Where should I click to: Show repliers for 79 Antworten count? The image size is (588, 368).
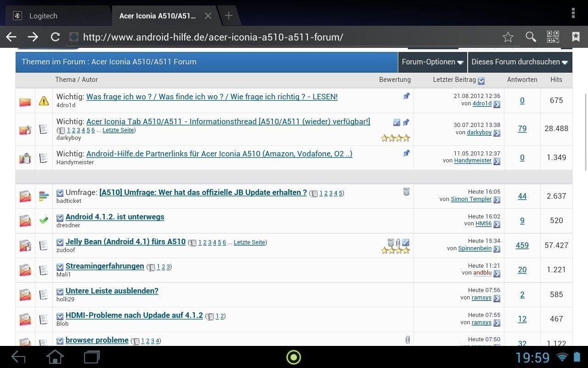[x=522, y=128]
